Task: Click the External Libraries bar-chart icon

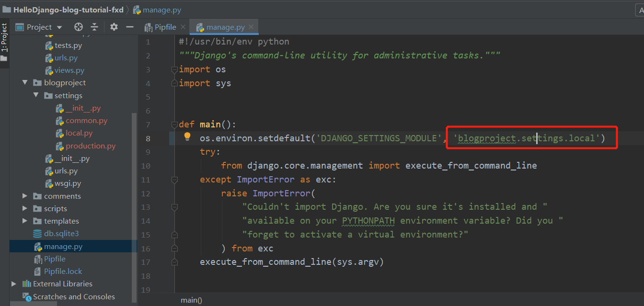Action: tap(26, 284)
